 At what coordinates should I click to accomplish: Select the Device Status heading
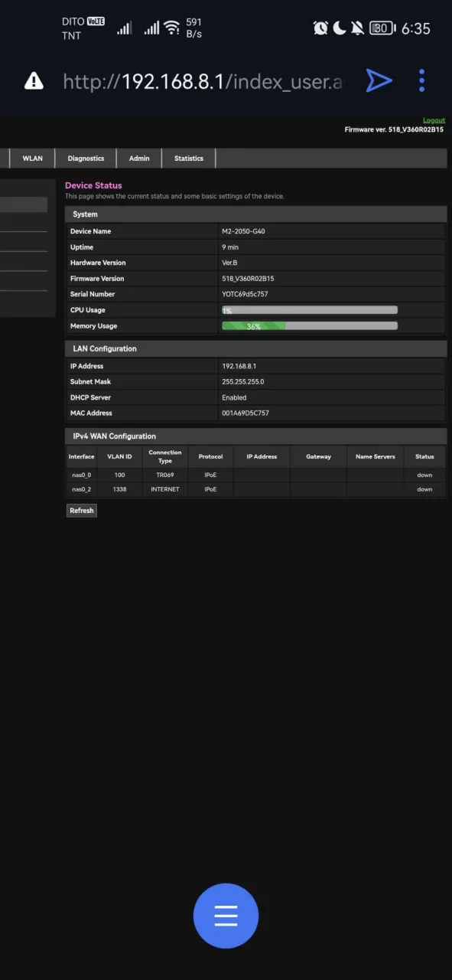pos(93,185)
